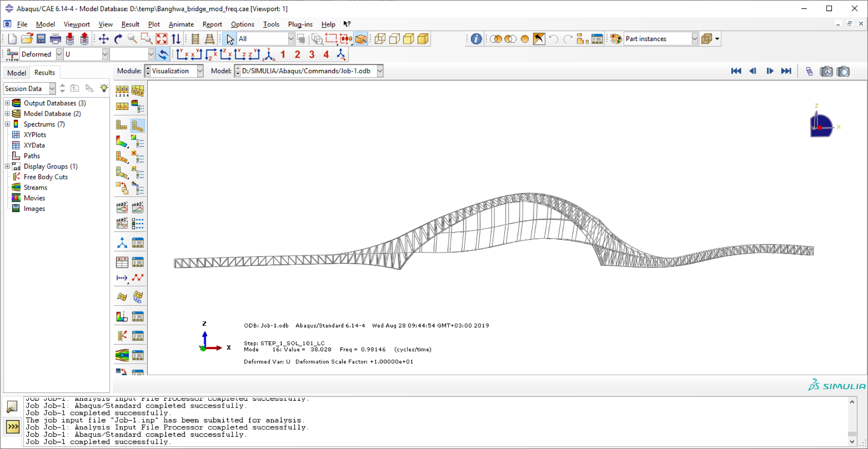The image size is (868, 449).
Task: Auto-fit the view to the viewport
Action: 161,39
